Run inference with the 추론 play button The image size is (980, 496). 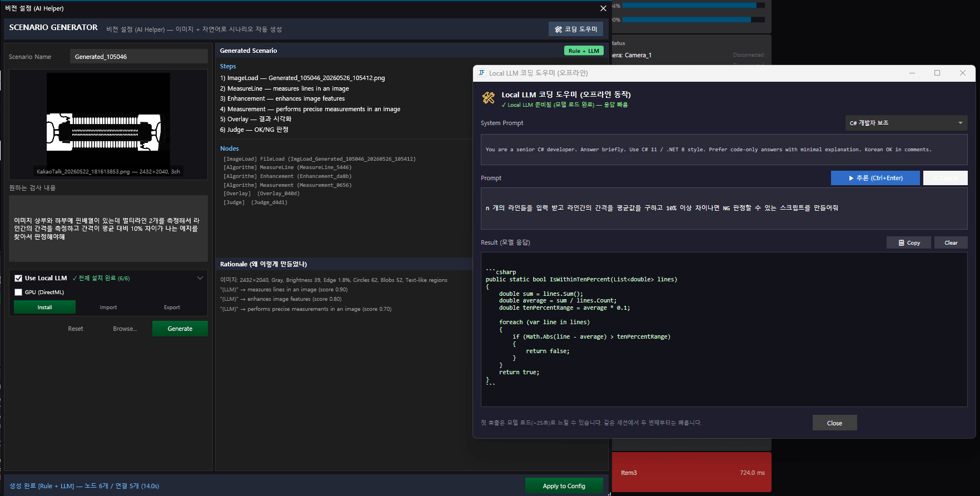point(875,178)
